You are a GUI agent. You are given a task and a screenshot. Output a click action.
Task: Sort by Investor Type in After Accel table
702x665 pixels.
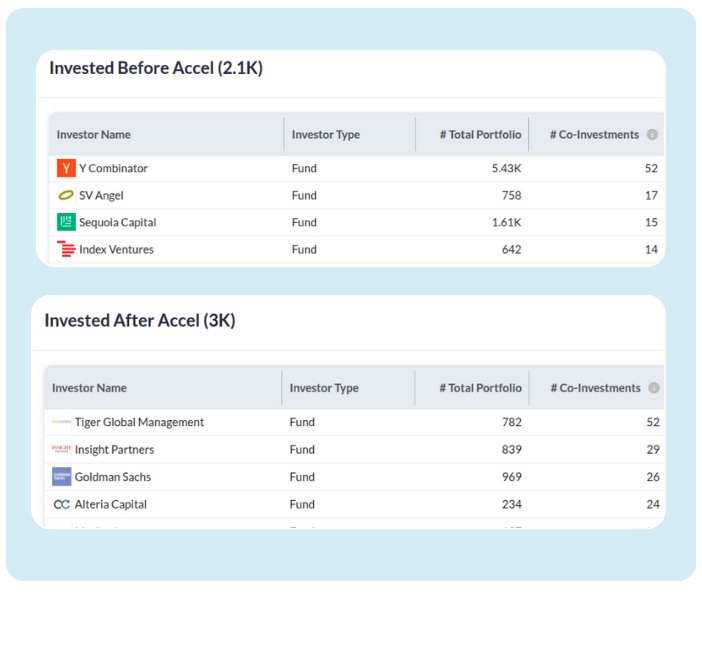(x=324, y=388)
